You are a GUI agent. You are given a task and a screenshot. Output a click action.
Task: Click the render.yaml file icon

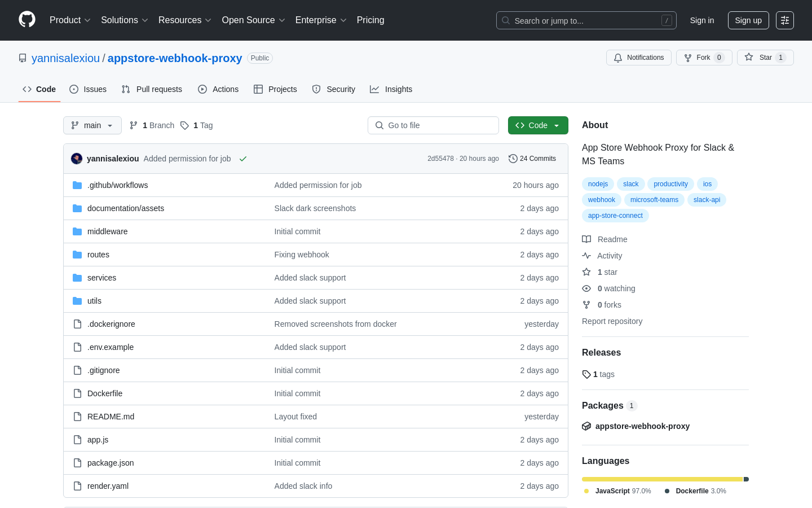(77, 486)
